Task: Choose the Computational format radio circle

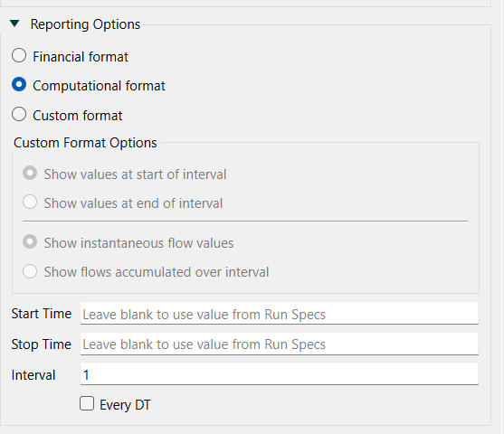Action: coord(19,84)
